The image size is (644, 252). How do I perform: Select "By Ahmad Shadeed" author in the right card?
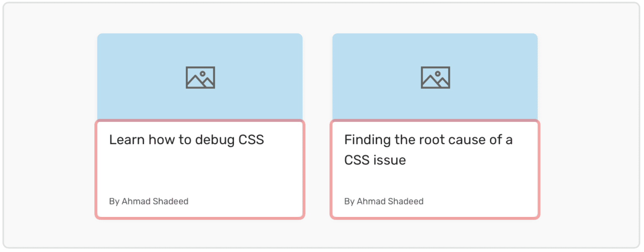pos(384,201)
